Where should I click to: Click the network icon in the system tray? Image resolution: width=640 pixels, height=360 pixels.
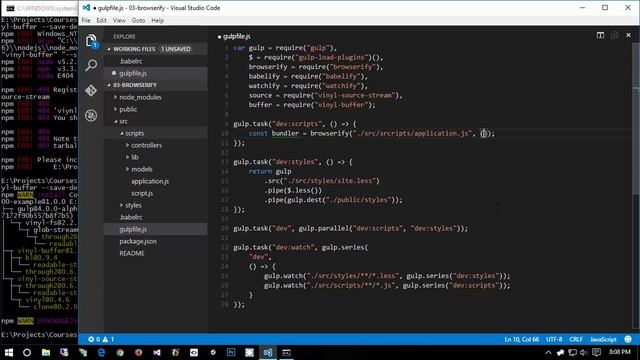coord(572,353)
